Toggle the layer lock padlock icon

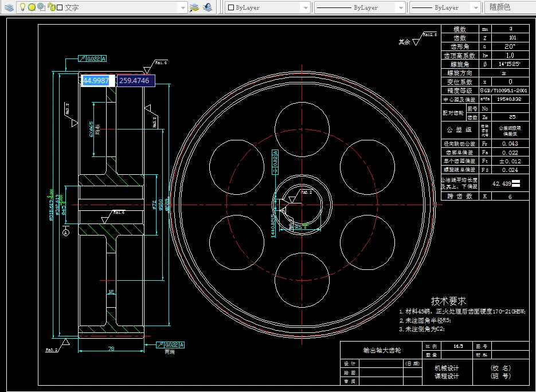pyautogui.click(x=51, y=7)
